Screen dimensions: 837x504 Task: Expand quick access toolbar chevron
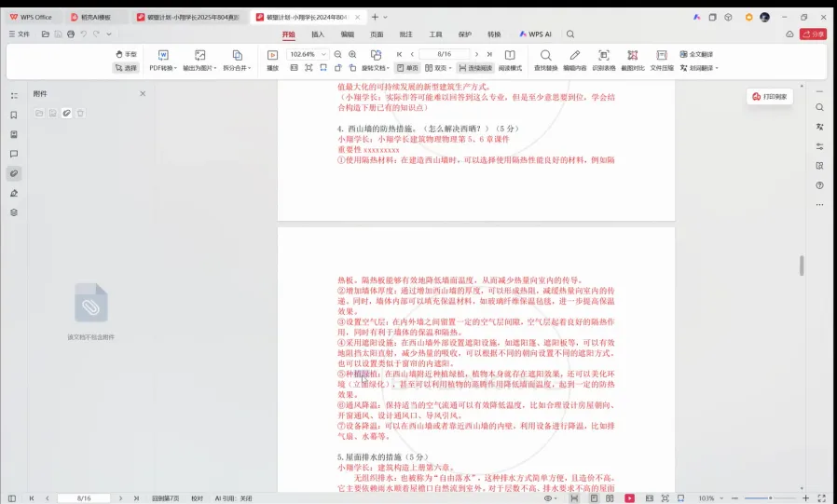(x=109, y=34)
